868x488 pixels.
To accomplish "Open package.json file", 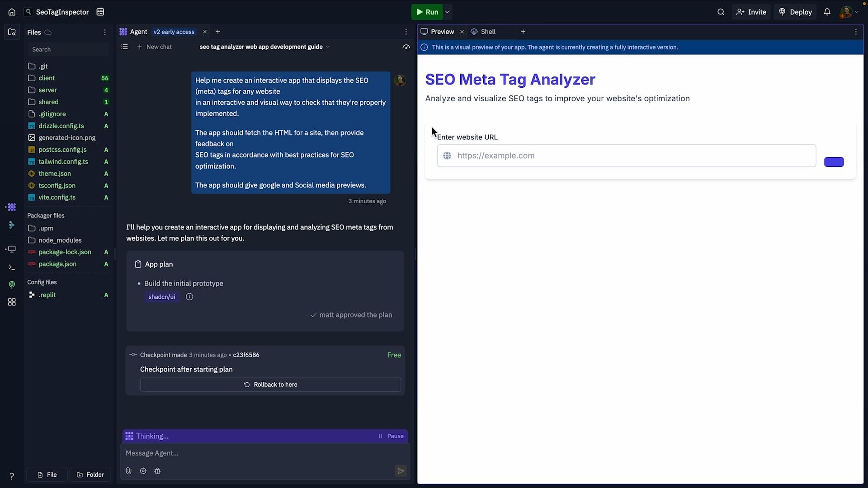I will tap(57, 264).
